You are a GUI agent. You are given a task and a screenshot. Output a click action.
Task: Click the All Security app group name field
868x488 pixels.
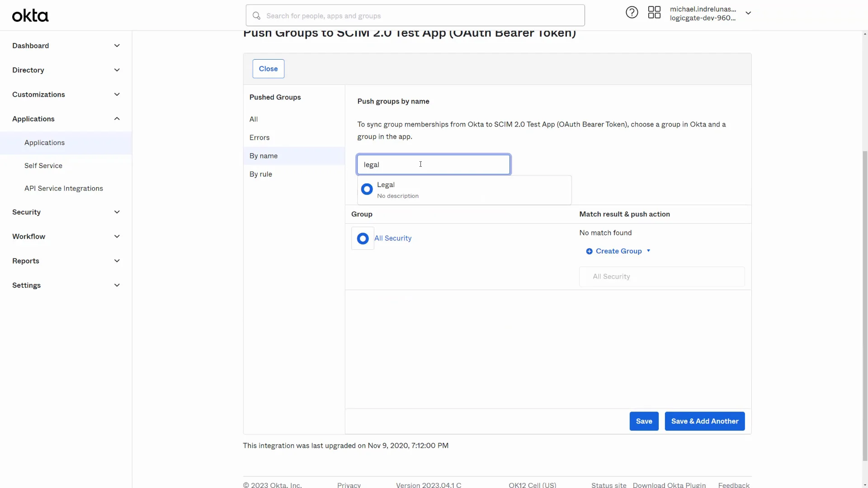[662, 277]
